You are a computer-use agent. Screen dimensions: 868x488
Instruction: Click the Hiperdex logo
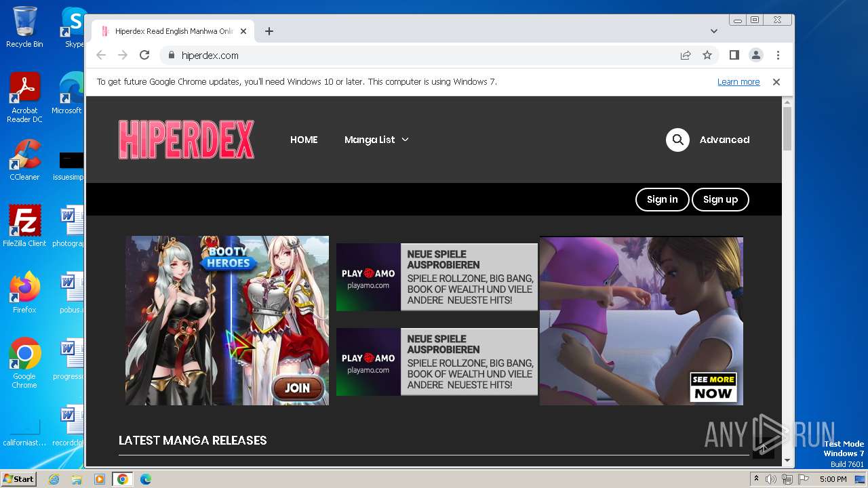click(x=186, y=140)
